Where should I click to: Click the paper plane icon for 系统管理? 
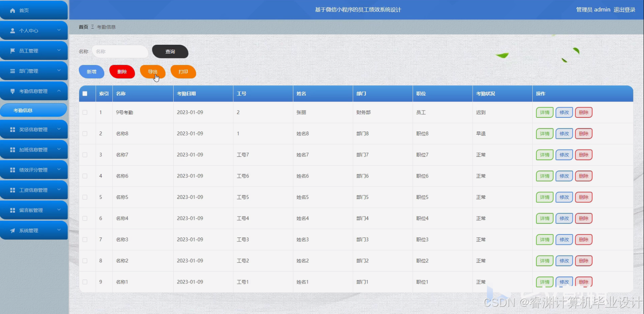13,231
